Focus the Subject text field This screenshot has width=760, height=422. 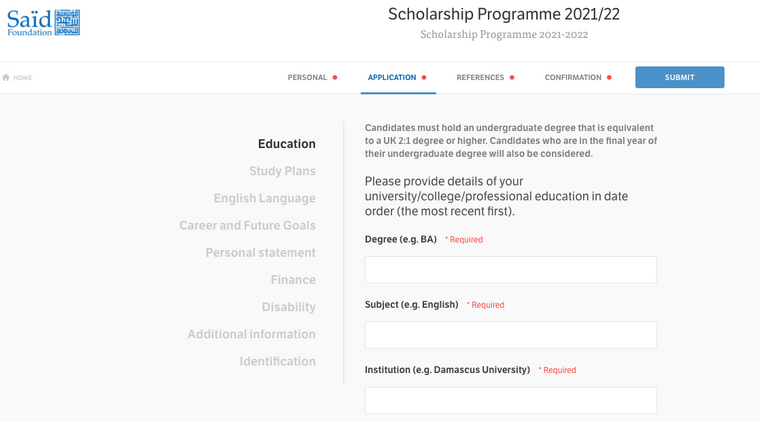coord(510,335)
